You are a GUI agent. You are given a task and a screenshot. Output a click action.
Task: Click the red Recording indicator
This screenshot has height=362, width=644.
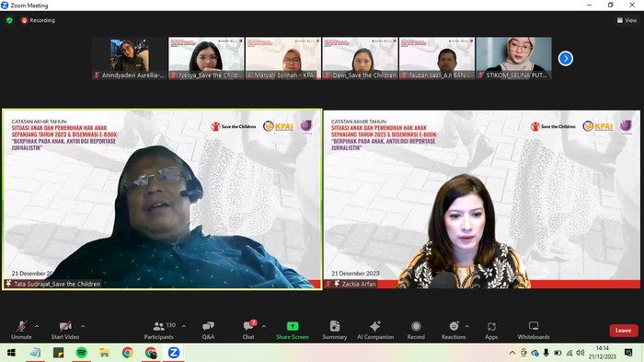tap(38, 20)
